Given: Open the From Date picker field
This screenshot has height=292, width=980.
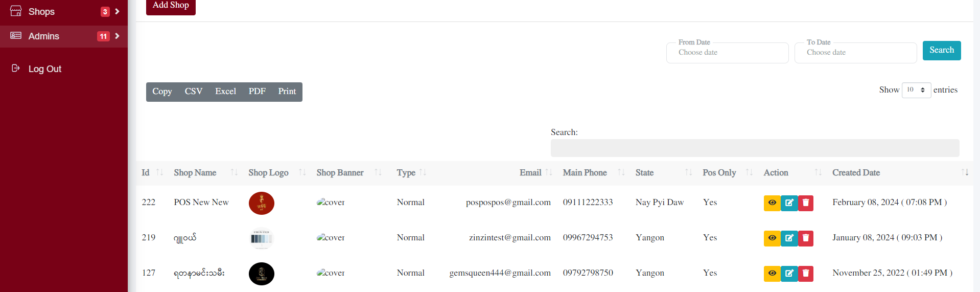Looking at the screenshot, I should point(727,53).
